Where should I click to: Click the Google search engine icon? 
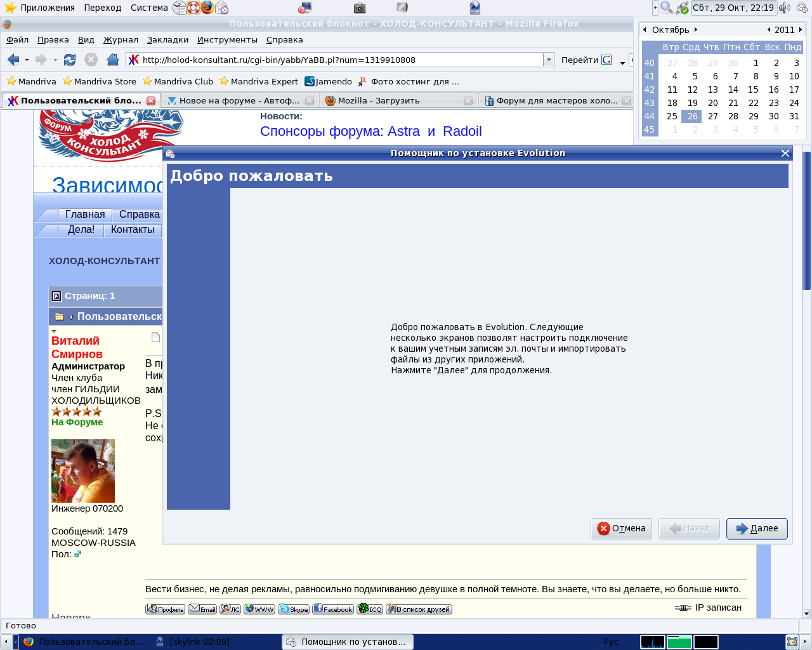click(606, 60)
